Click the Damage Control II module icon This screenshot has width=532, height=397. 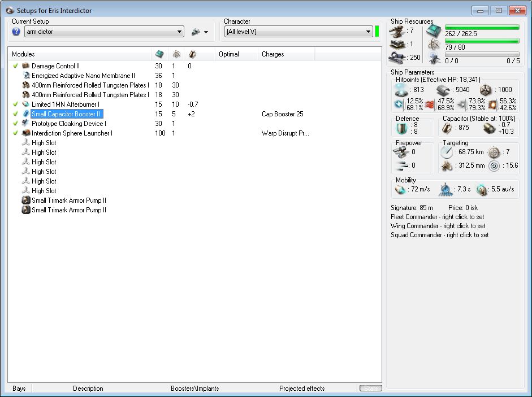coord(26,66)
